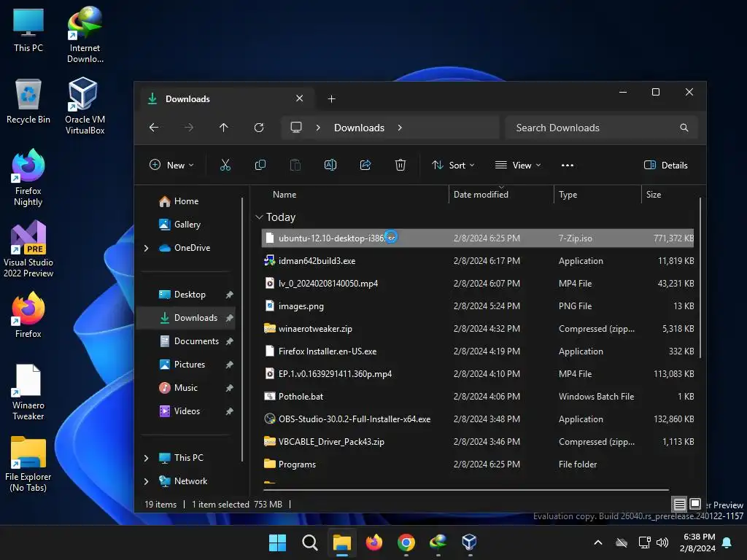The image size is (747, 560).
Task: Open the New dropdown menu
Action: click(171, 166)
